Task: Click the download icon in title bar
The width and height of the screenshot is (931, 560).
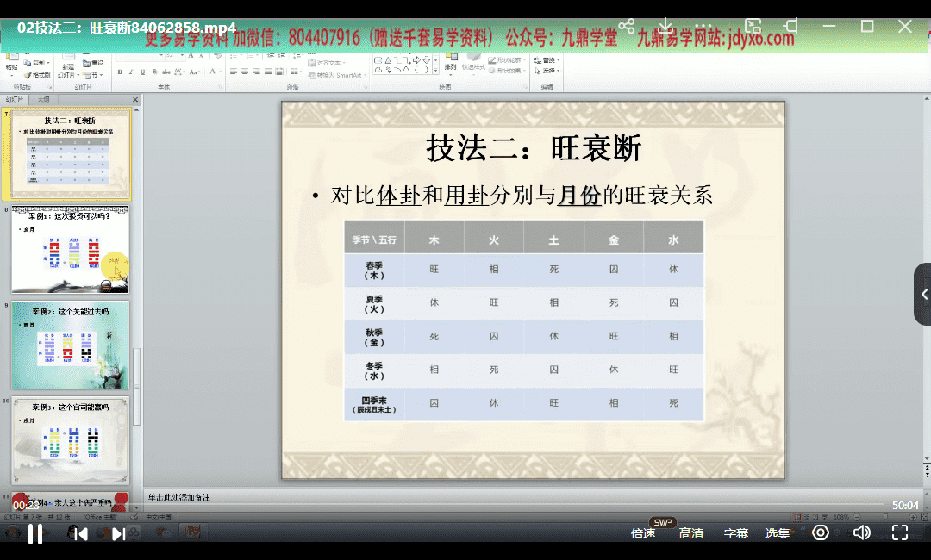Action: (x=665, y=26)
